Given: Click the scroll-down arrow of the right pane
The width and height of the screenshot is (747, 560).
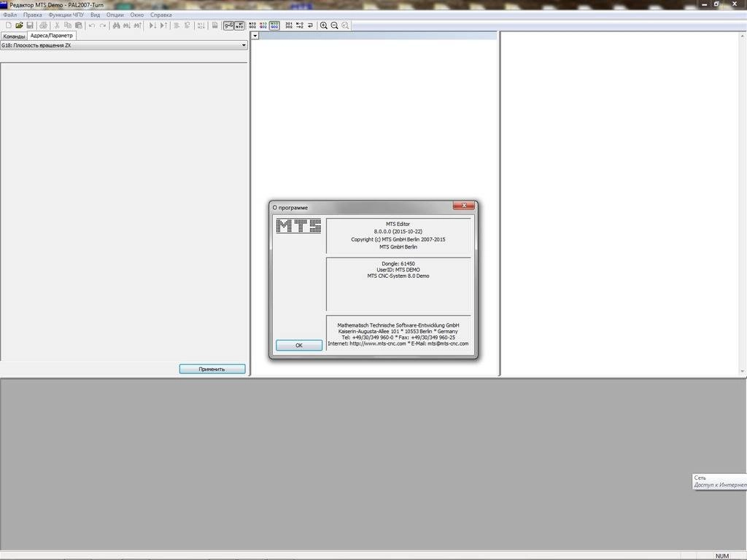Looking at the screenshot, I should (x=742, y=371).
